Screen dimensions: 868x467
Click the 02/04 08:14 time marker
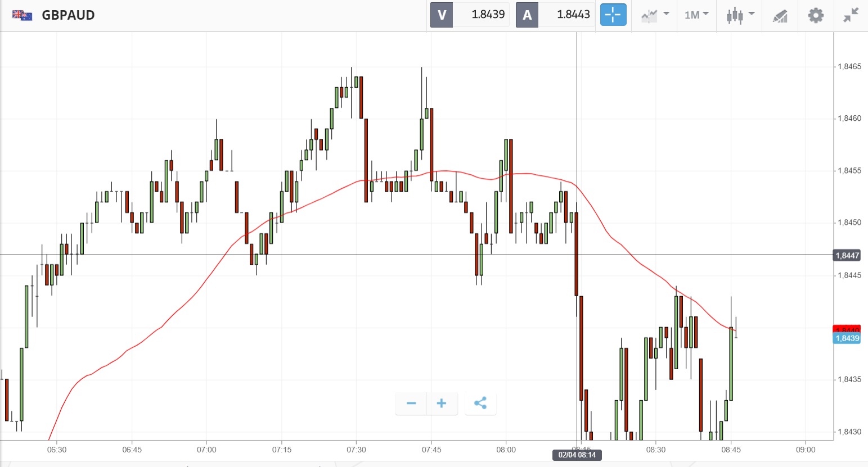tap(577, 455)
